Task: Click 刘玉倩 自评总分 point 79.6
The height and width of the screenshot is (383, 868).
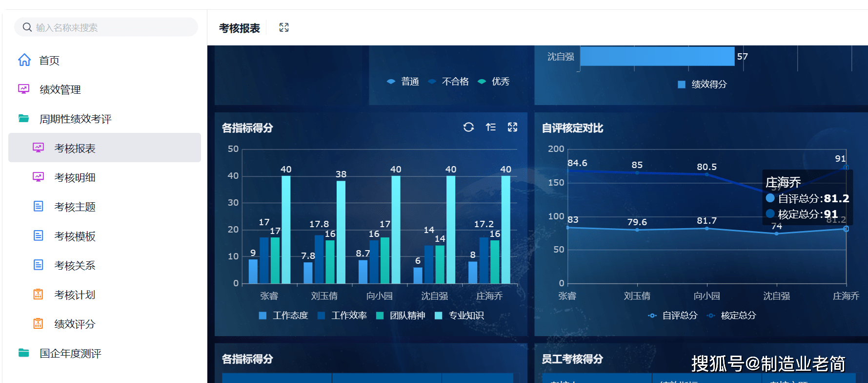Action: [x=637, y=230]
